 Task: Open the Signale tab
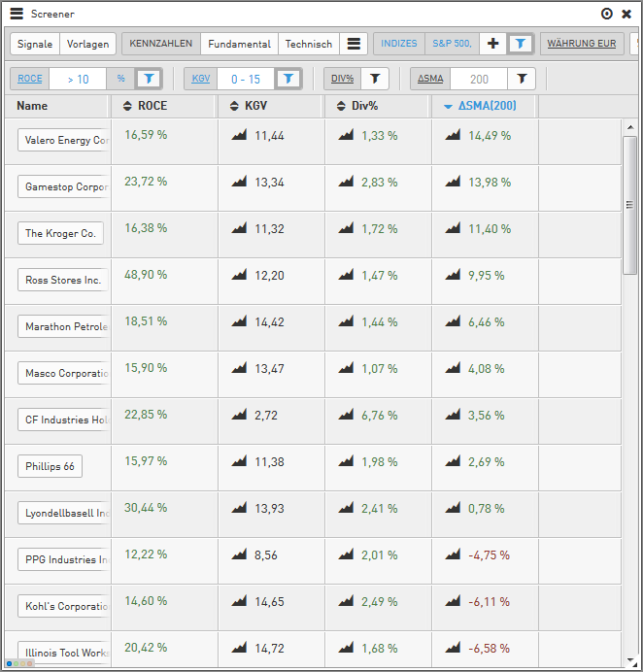click(x=35, y=44)
